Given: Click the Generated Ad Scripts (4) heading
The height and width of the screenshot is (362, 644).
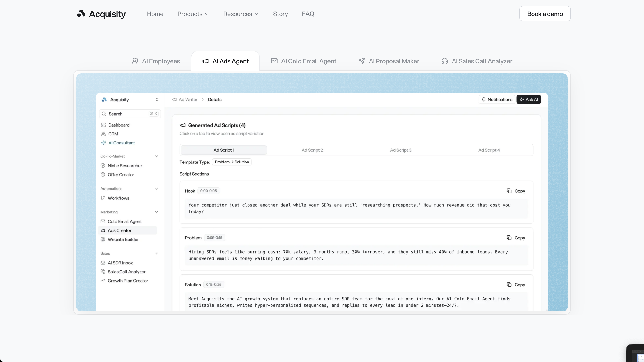Looking at the screenshot, I should click(217, 125).
